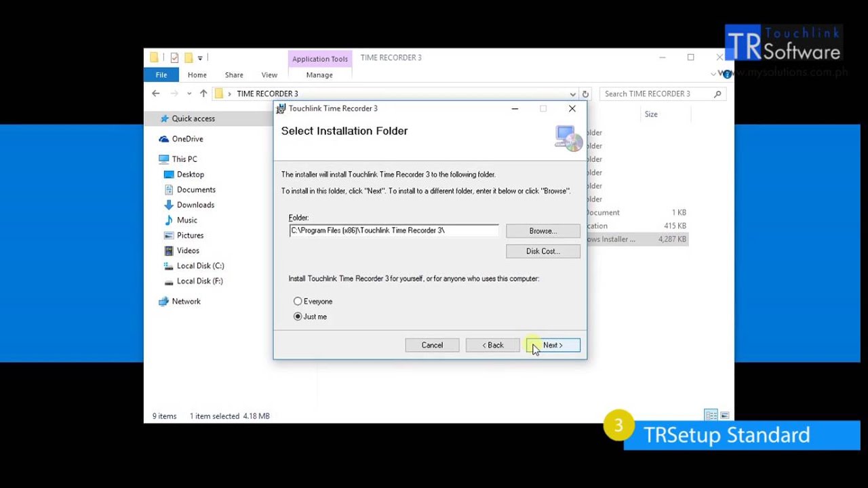The image size is (868, 488).
Task: Click the Downloads arrow icon
Action: [170, 205]
